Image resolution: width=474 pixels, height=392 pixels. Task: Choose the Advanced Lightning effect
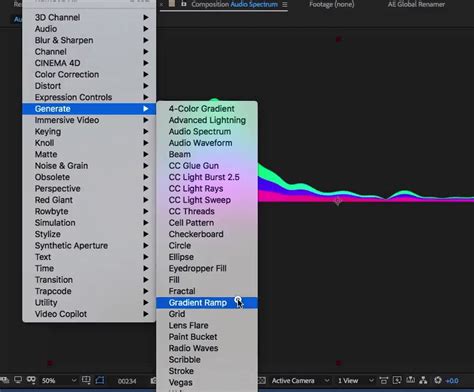[207, 120]
